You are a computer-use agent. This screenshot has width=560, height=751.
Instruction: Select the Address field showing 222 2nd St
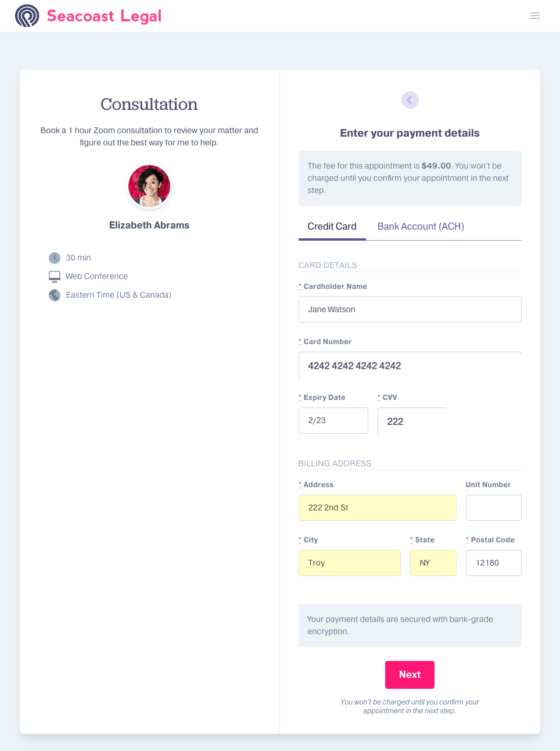tap(377, 507)
